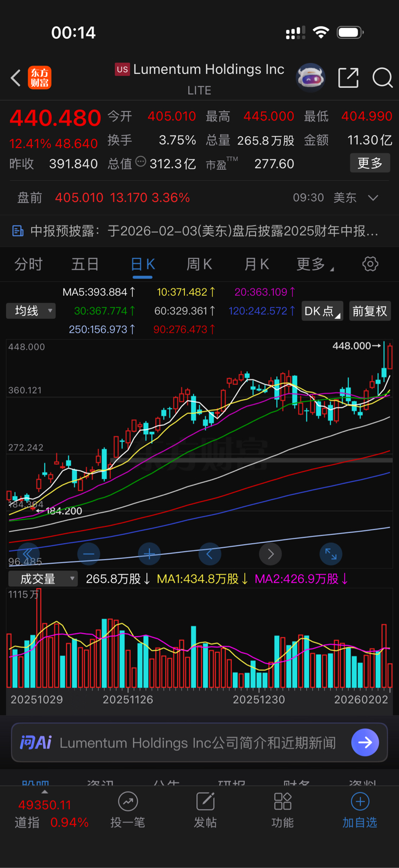
Task: Open the 中报预披露 document icon
Action: (x=18, y=231)
